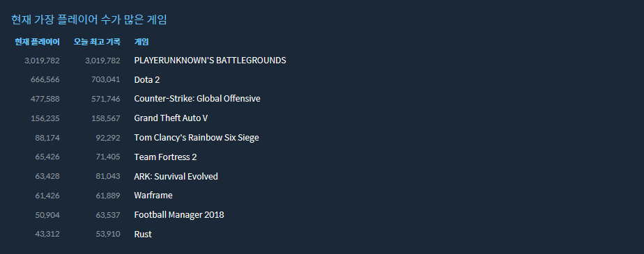
Task: Click PUBG current player count 3,019,782
Action: (42, 61)
